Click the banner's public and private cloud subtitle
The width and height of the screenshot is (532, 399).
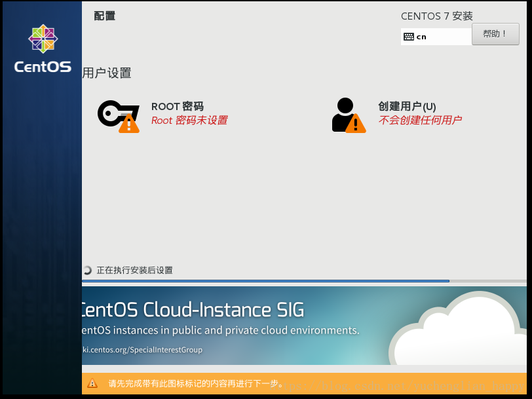tap(221, 330)
